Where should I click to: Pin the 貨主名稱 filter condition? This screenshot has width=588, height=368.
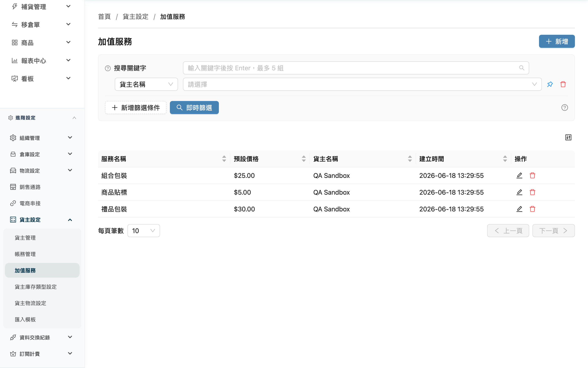pos(550,84)
